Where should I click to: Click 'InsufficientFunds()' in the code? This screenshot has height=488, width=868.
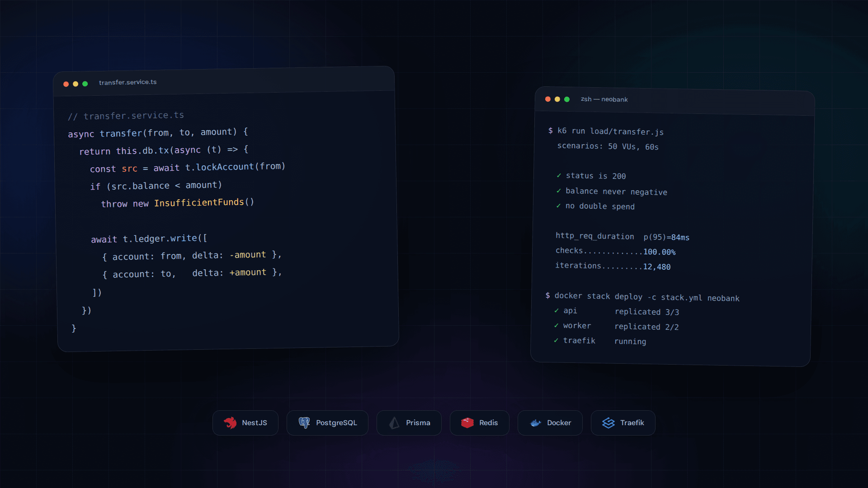[204, 202]
